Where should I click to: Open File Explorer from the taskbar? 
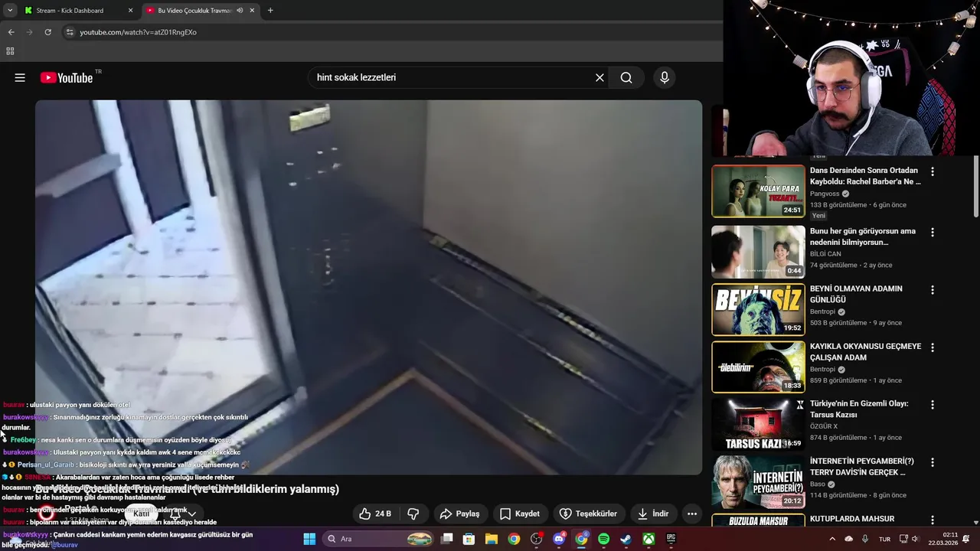pos(492,539)
